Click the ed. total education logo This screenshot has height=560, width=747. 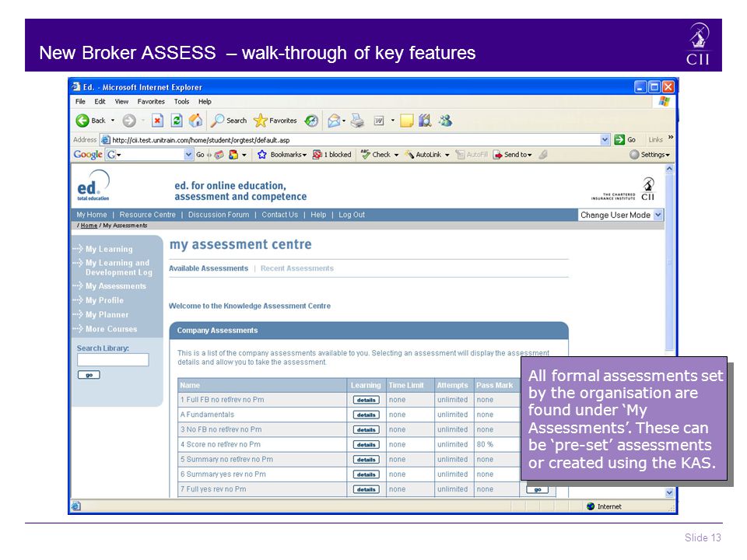pos(93,186)
